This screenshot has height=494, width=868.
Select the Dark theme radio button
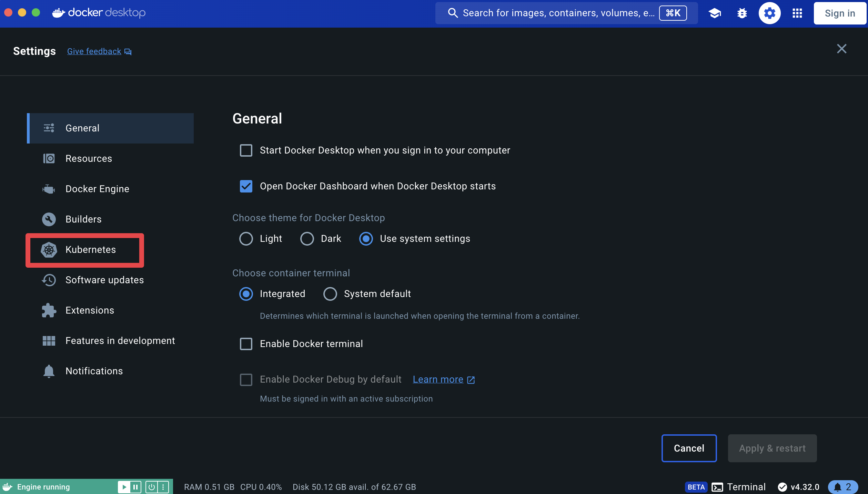click(307, 239)
